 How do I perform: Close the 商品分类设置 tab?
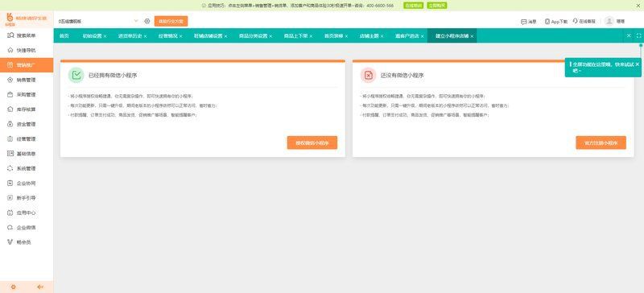(x=270, y=36)
